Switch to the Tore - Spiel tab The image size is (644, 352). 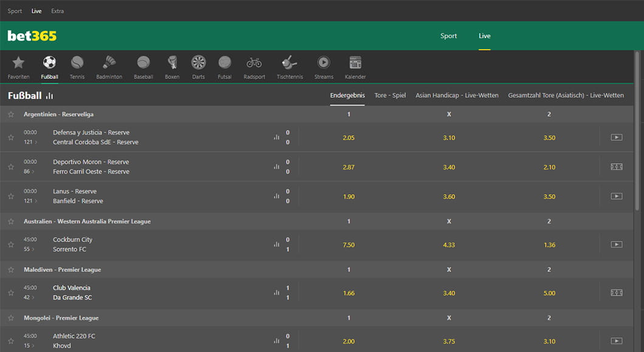click(390, 95)
